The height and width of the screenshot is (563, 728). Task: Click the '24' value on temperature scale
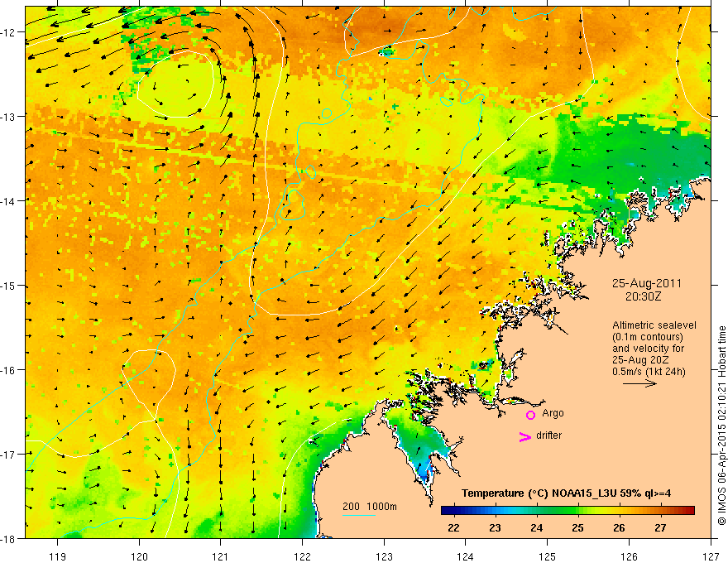tap(536, 527)
